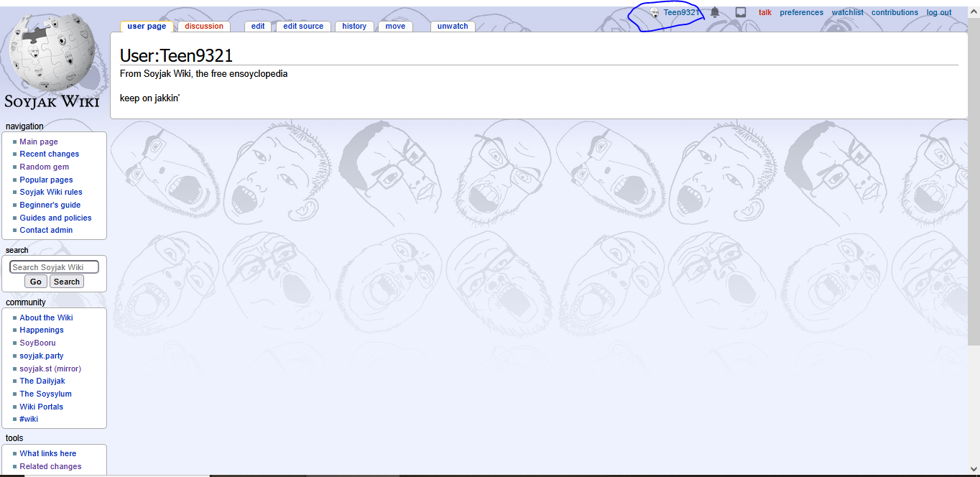Log out using the top-right link
The height and width of the screenshot is (477, 980).
click(x=938, y=12)
